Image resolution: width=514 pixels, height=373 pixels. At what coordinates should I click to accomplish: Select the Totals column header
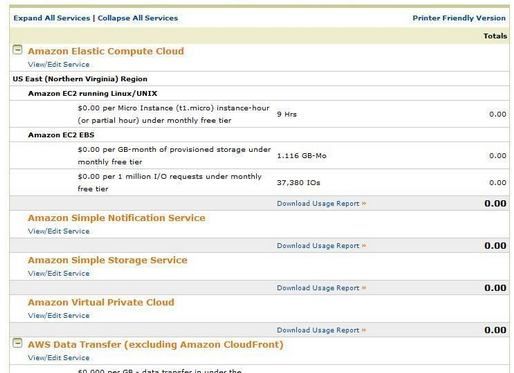(x=495, y=36)
